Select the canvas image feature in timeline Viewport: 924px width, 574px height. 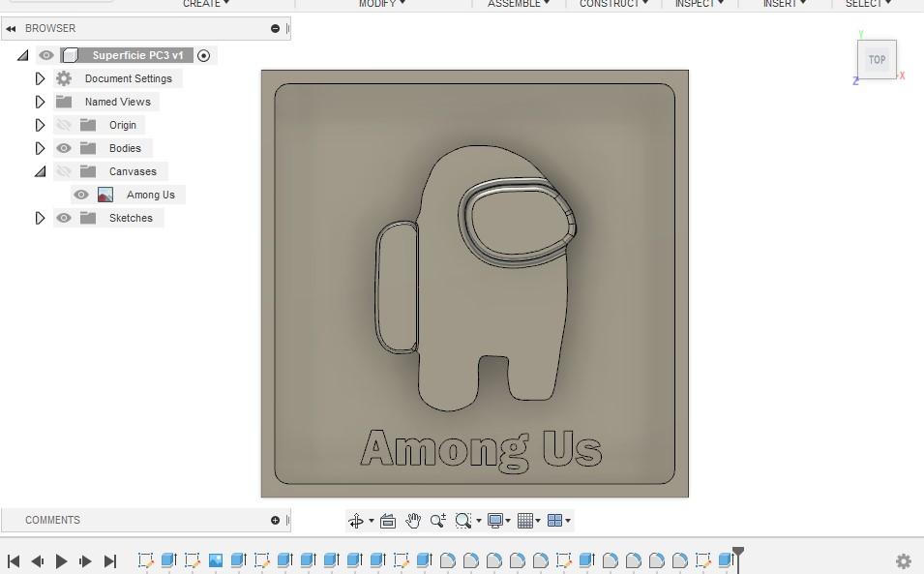216,559
